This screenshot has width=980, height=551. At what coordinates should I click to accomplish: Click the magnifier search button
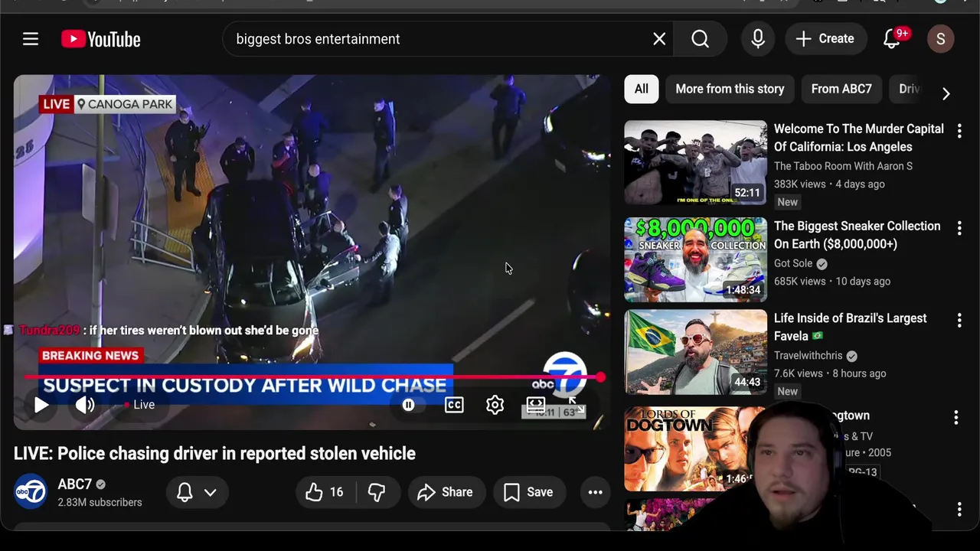pyautogui.click(x=701, y=39)
